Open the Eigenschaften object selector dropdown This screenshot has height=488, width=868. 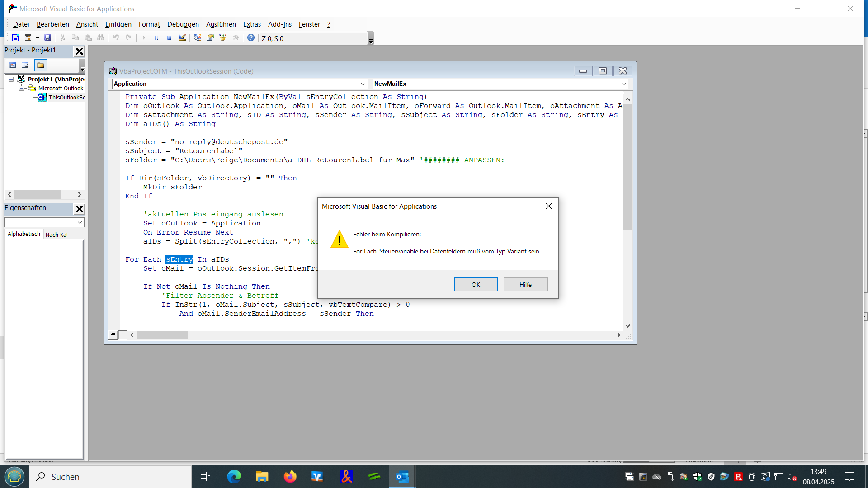coord(80,222)
